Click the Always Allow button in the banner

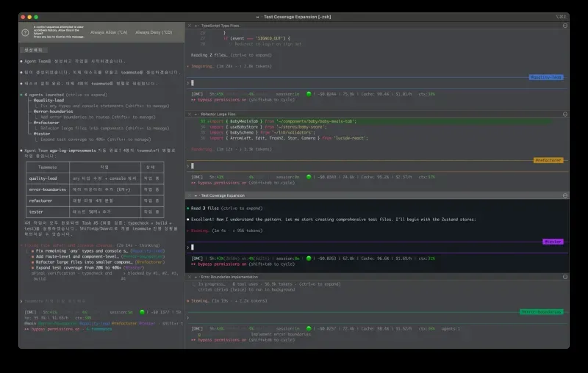[109, 32]
